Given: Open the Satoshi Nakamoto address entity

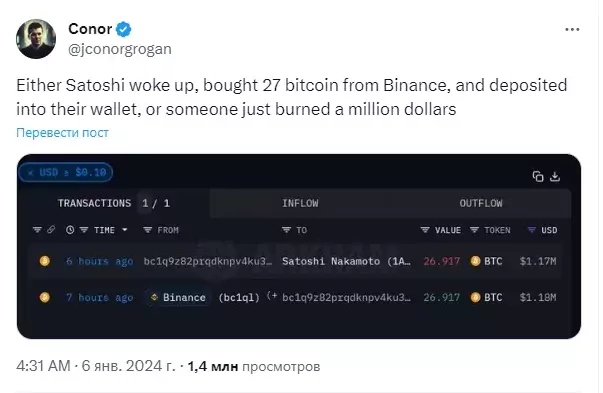Looking at the screenshot, I should pos(346,261).
